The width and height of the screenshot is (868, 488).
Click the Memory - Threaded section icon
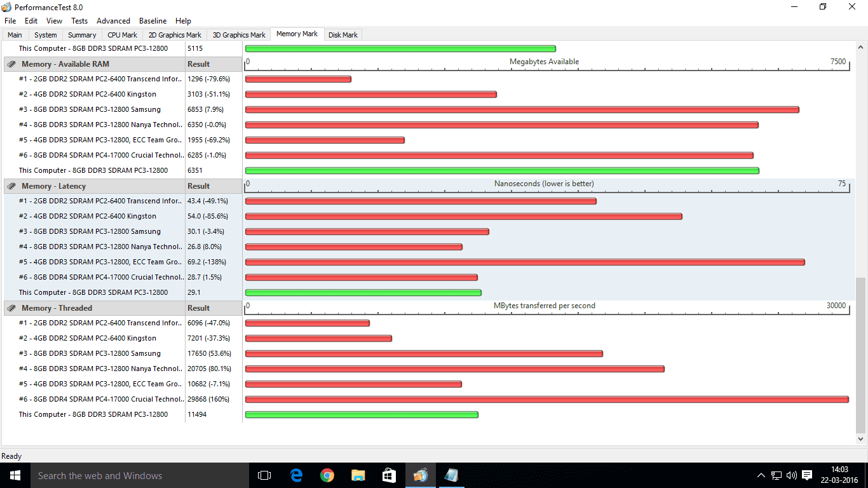tap(11, 308)
